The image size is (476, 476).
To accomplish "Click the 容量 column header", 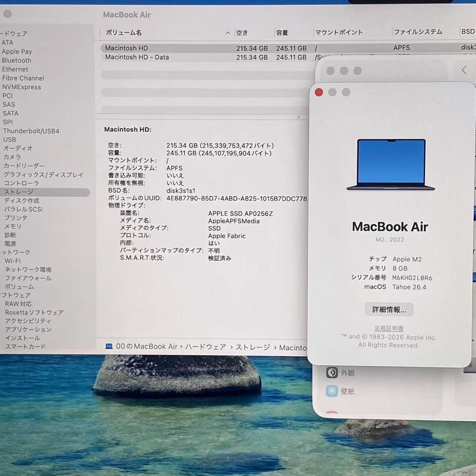I will pos(282,32).
